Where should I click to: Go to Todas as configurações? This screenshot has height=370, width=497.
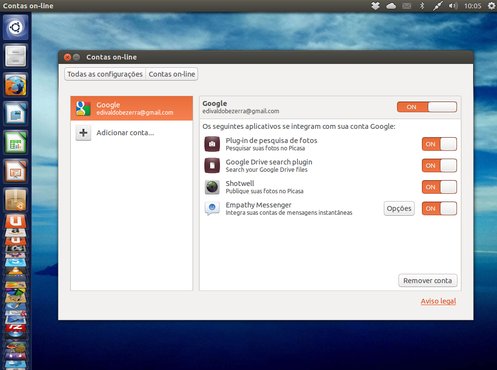[105, 74]
